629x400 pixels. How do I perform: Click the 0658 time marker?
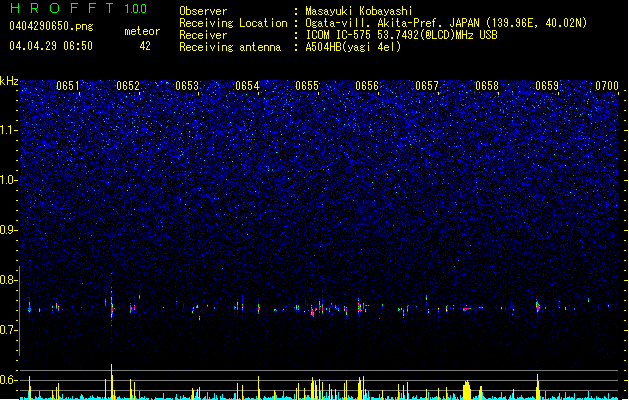(x=487, y=86)
